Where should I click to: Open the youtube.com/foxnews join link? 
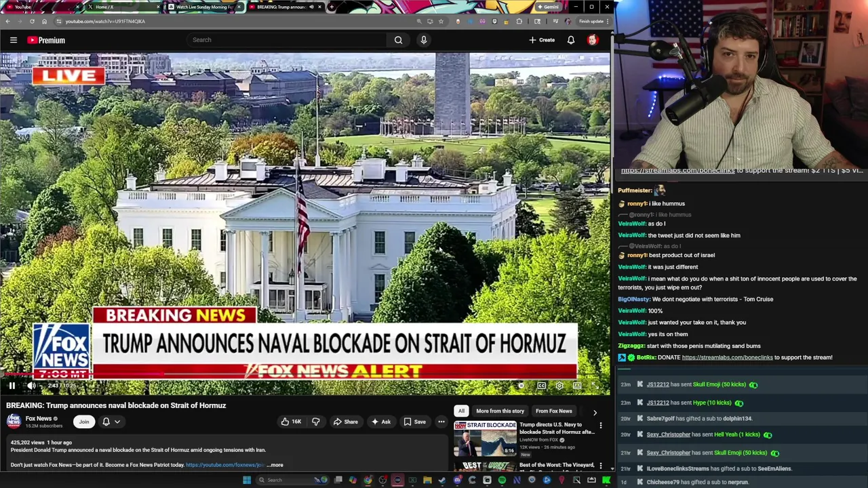[x=225, y=465]
